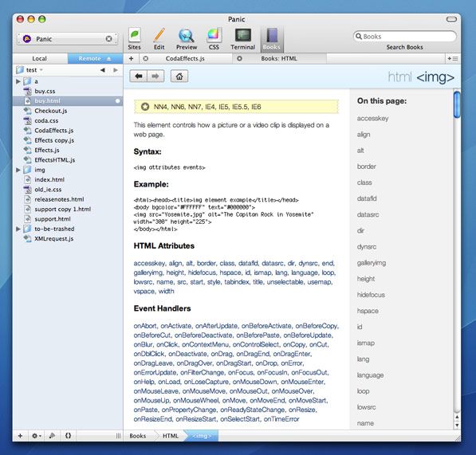Select buy.html in the file list
Image resolution: width=476 pixels, height=455 pixels.
pyautogui.click(x=68, y=100)
